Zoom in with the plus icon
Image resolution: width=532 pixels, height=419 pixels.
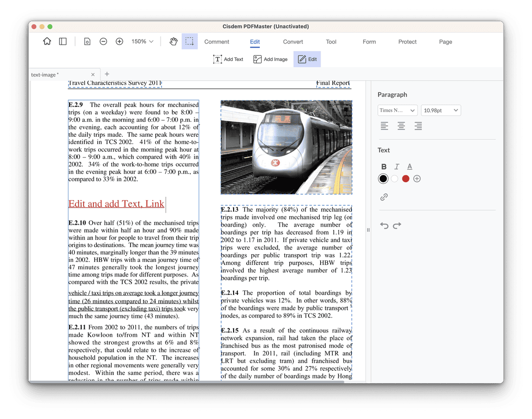[119, 42]
